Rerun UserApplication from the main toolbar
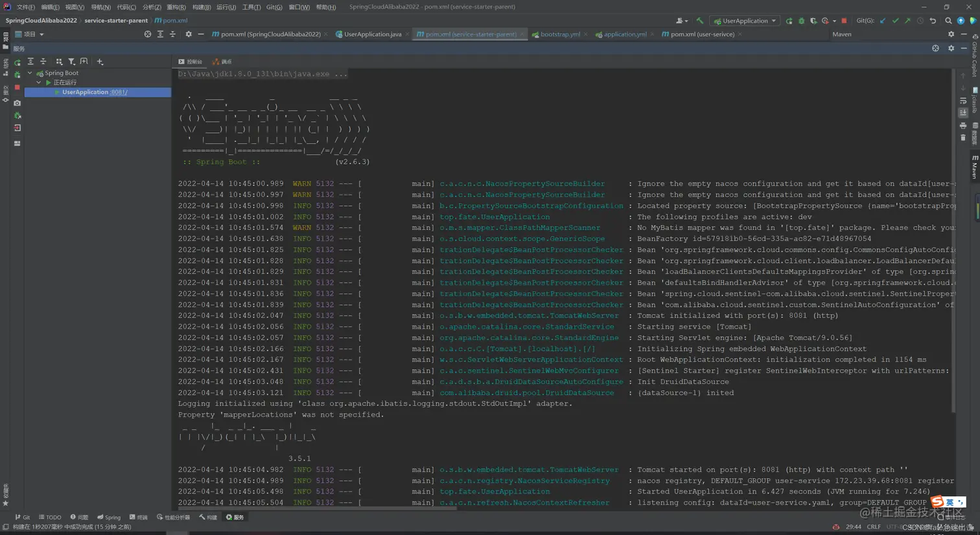980x535 pixels. pos(789,21)
